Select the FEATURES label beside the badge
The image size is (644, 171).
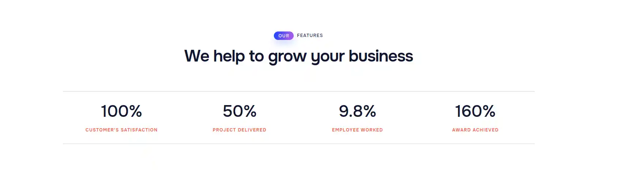310,36
